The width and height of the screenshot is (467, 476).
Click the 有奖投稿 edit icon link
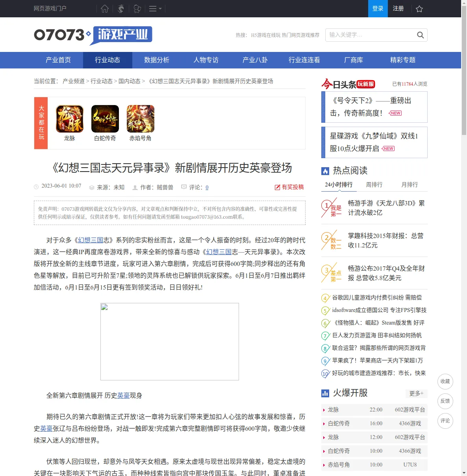(289, 187)
